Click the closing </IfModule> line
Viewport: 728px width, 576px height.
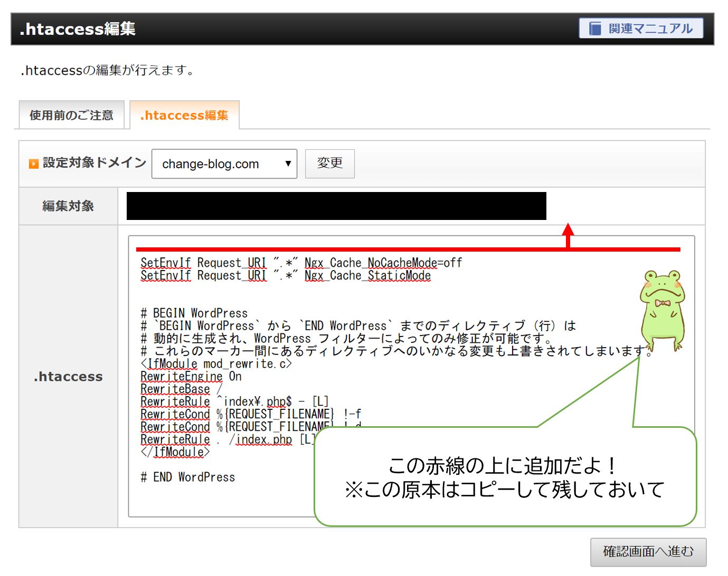tap(175, 452)
